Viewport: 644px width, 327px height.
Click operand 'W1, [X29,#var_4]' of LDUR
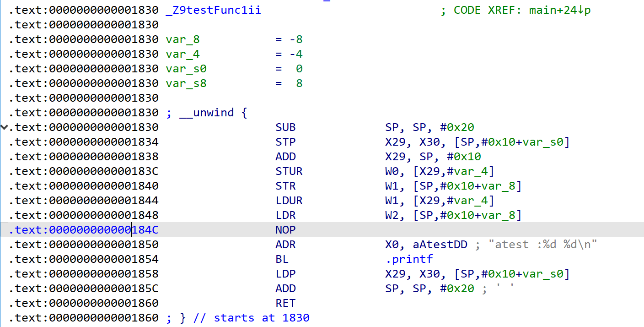coord(440,201)
